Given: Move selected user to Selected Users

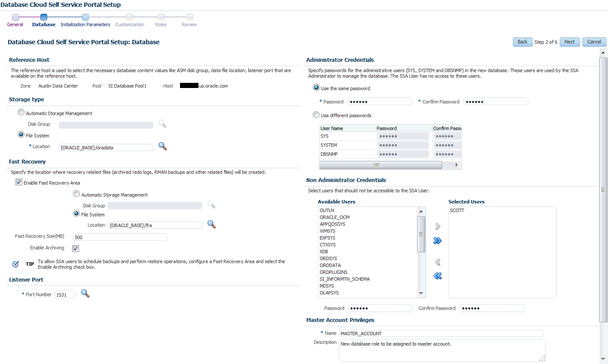Looking at the screenshot, I should pyautogui.click(x=438, y=226).
